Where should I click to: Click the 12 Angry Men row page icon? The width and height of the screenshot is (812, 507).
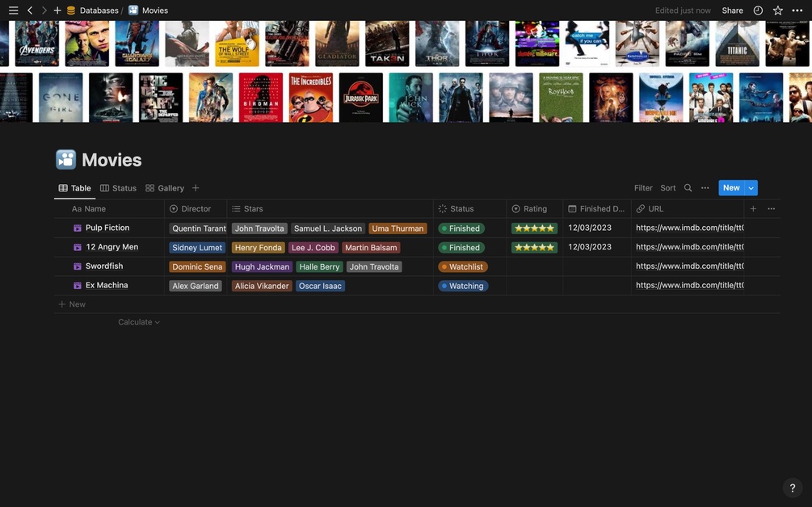(78, 247)
